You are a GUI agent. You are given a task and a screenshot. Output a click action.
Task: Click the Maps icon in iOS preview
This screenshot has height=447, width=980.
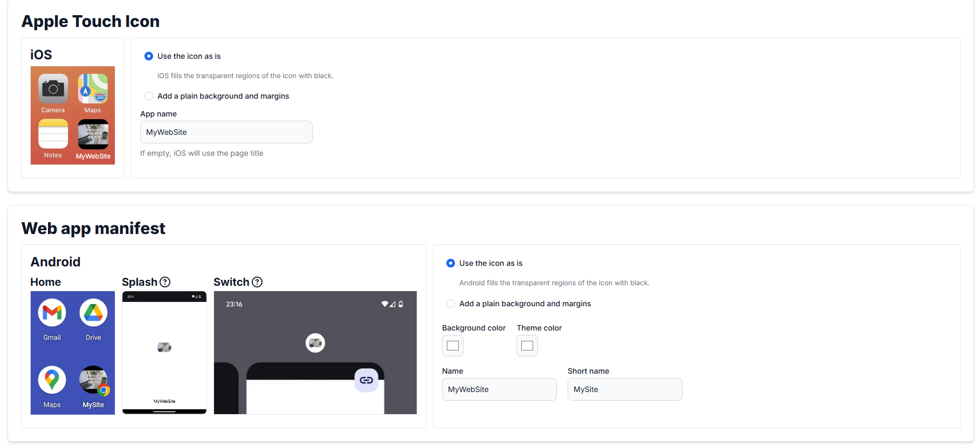point(93,88)
